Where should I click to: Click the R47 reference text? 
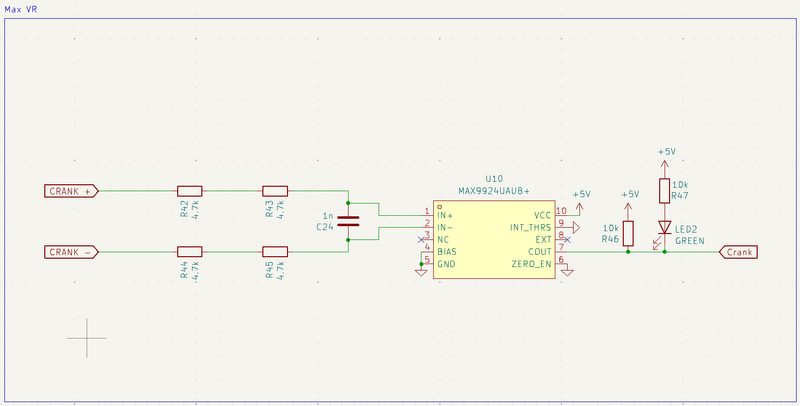pos(681,196)
